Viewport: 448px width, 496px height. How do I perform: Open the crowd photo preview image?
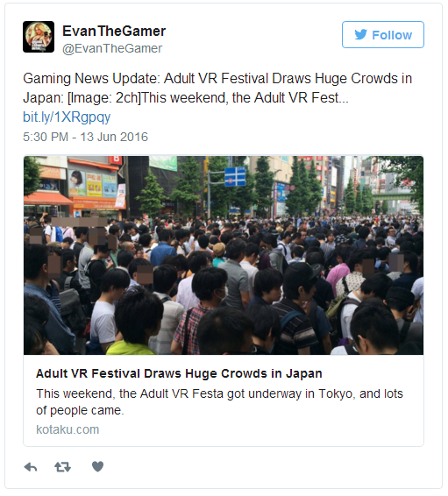click(224, 255)
